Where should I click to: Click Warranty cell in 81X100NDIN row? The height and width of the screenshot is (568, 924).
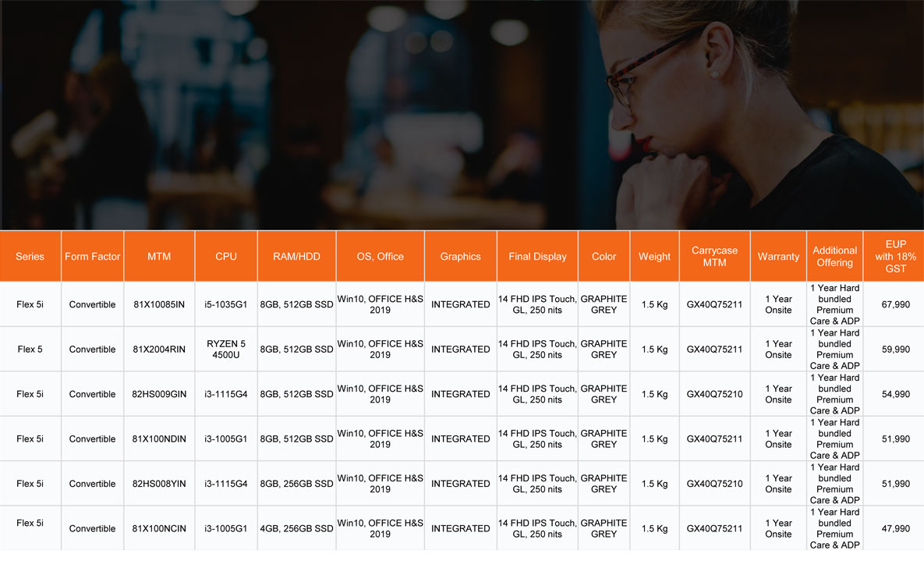[778, 438]
